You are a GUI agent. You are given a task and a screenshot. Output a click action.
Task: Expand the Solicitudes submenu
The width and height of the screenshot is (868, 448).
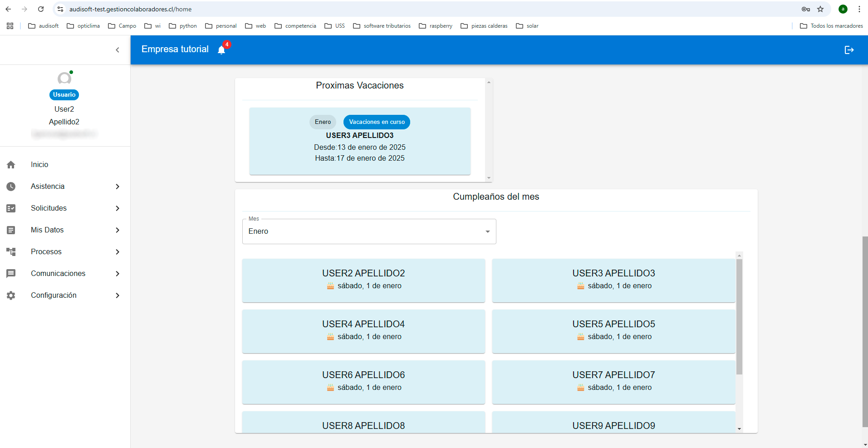[x=118, y=208]
